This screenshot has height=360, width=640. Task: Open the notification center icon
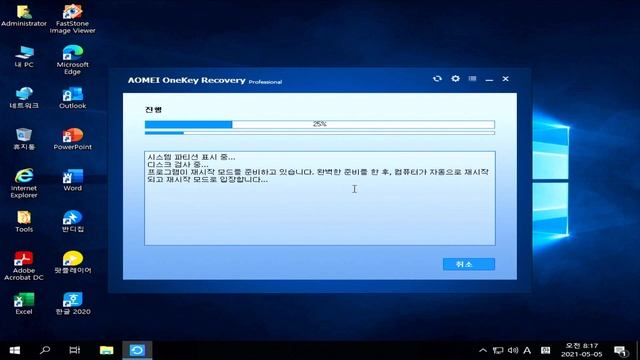620,351
